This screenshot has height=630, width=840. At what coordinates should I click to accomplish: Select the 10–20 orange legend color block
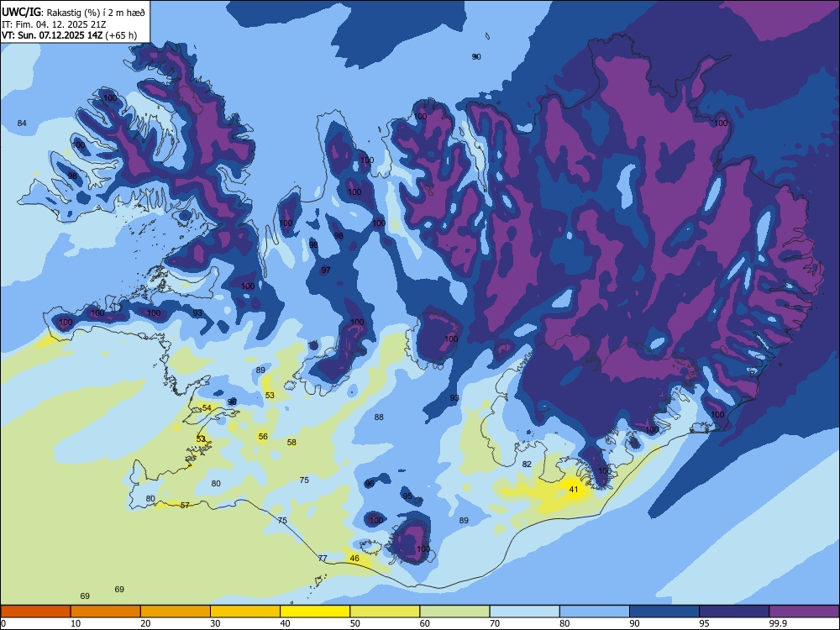[106, 612]
